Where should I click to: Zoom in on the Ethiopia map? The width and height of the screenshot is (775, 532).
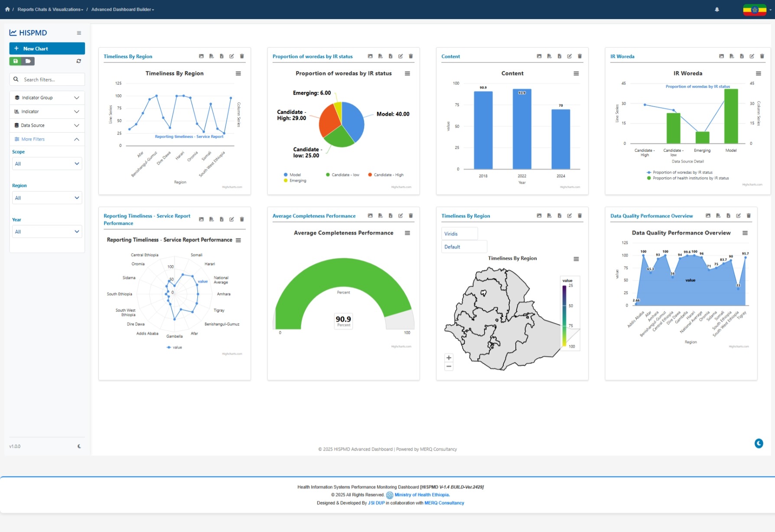point(449,358)
